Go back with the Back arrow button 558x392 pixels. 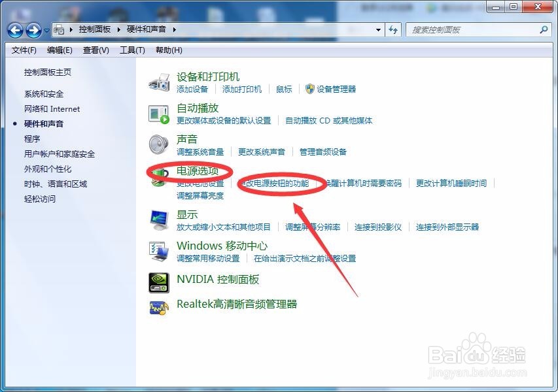click(x=15, y=30)
